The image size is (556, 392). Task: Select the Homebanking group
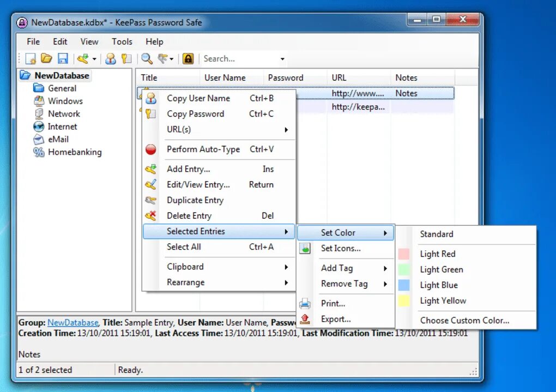[75, 152]
